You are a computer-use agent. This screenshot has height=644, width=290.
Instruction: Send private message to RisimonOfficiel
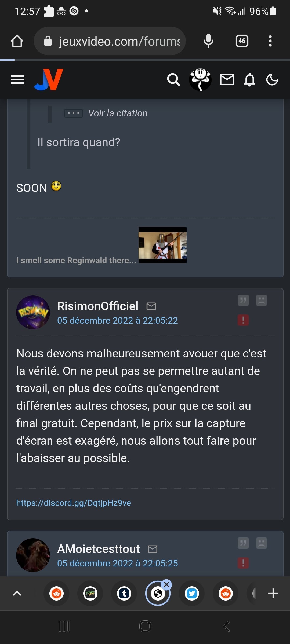[x=151, y=306]
